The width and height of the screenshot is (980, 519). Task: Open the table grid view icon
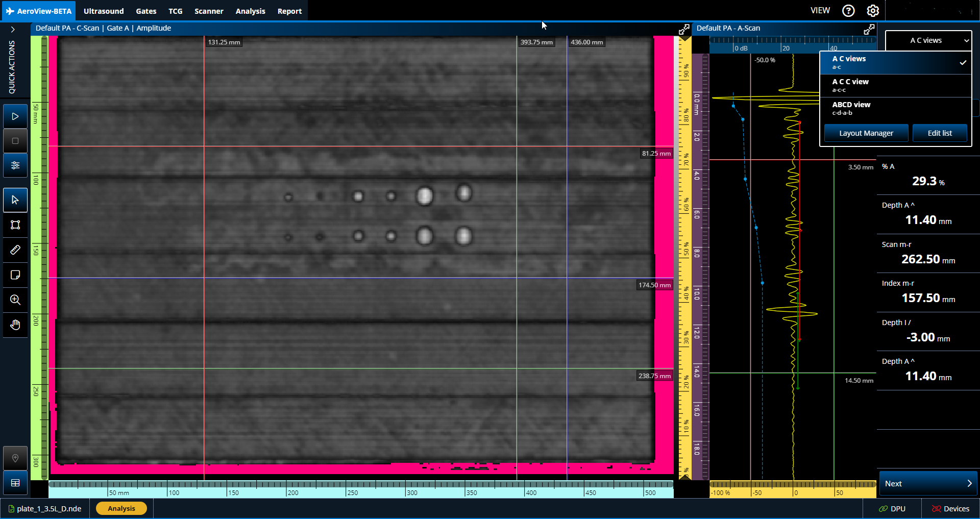[15, 483]
